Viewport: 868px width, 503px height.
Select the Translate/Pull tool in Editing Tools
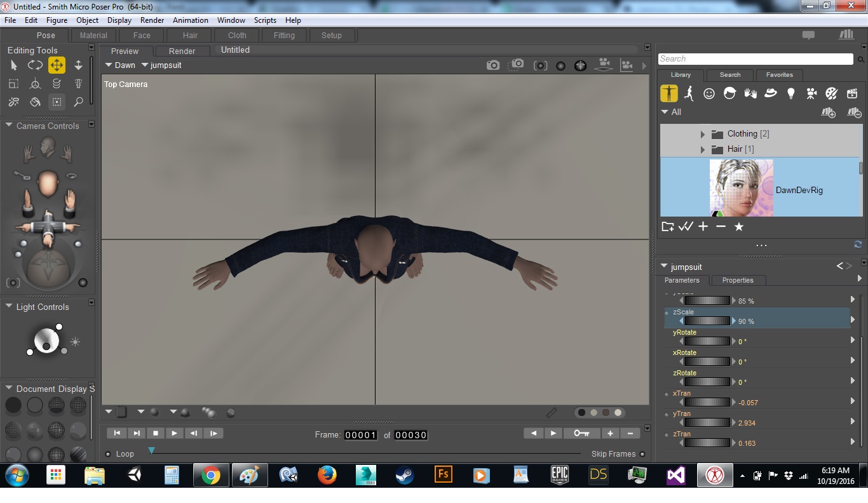click(57, 65)
